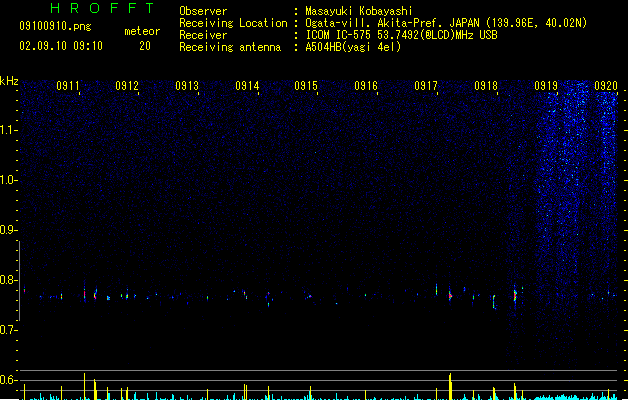The width and height of the screenshot is (629, 400).
Task: Select the file name 09100910.png
Action: pos(55,26)
